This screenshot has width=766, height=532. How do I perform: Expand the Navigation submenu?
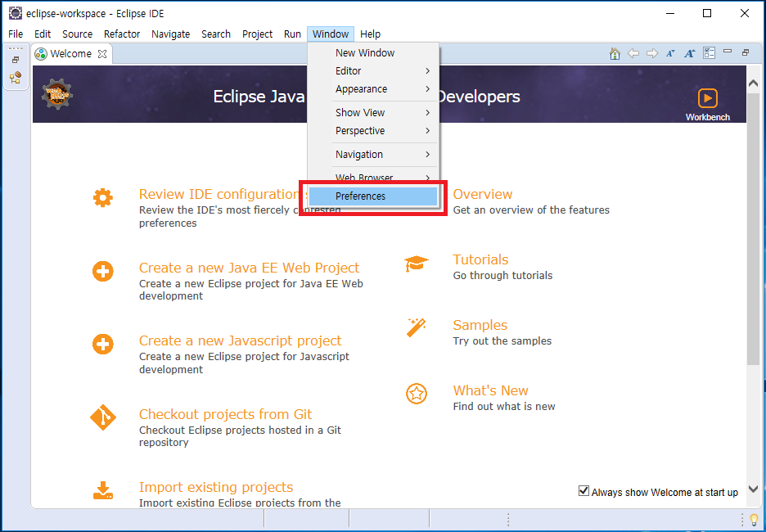373,155
